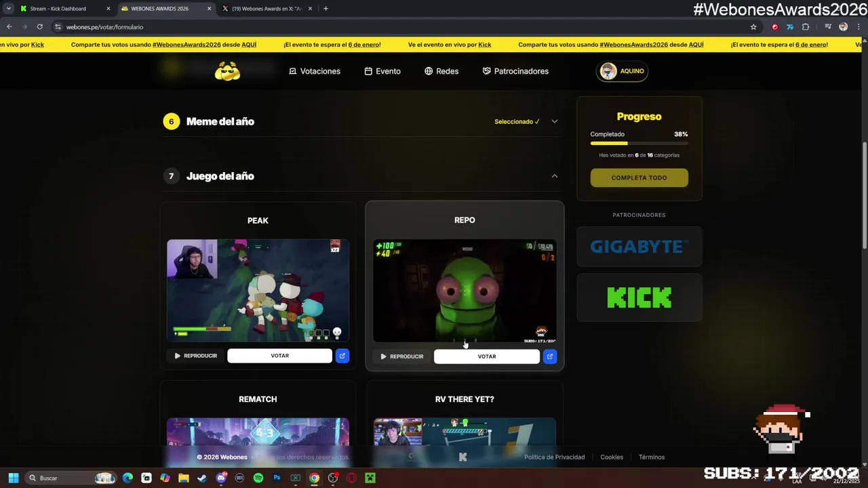Vote for REPO with the VOTAR button
The image size is (868, 488).
pyautogui.click(x=486, y=357)
